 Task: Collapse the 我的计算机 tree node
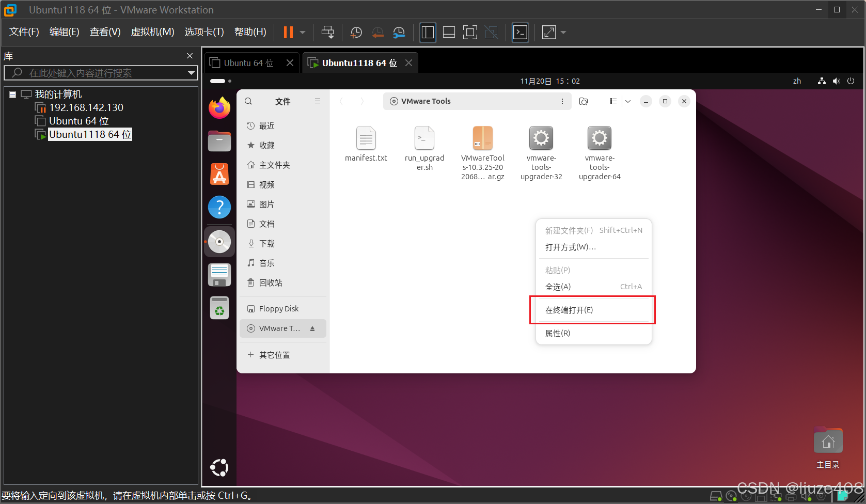[12, 94]
